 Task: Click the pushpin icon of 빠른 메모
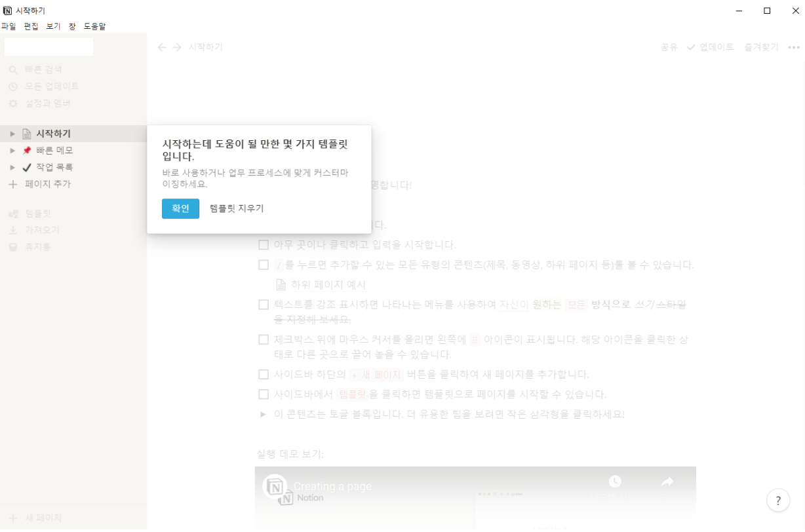click(x=27, y=151)
